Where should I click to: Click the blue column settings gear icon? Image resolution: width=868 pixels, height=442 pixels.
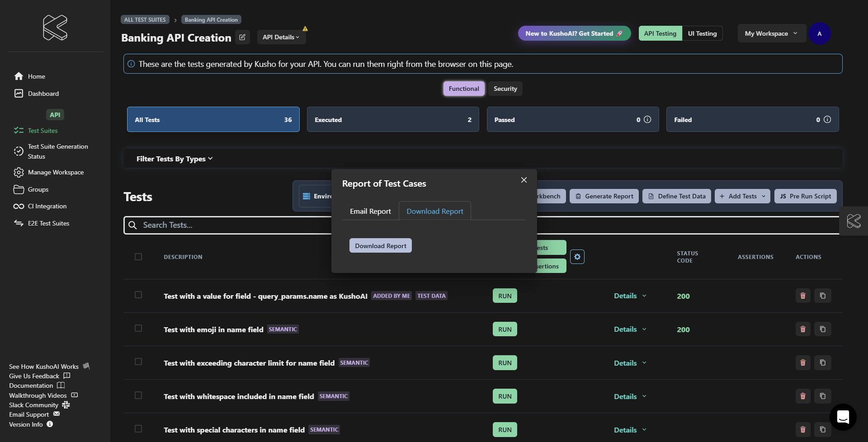coord(577,257)
